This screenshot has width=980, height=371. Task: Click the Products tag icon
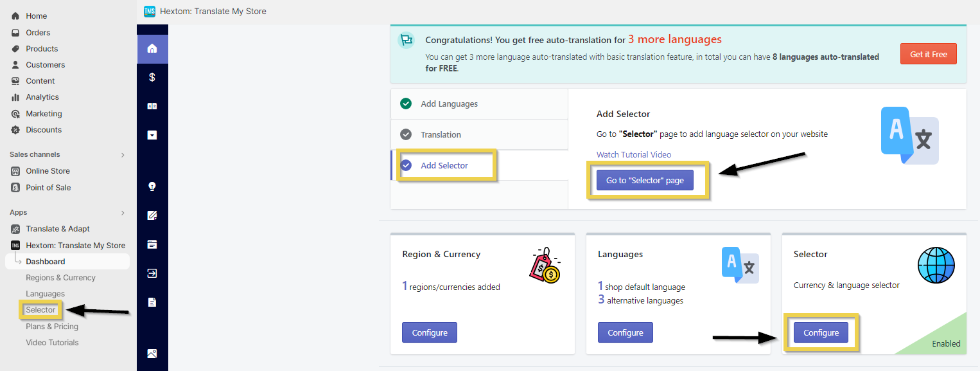pos(15,49)
